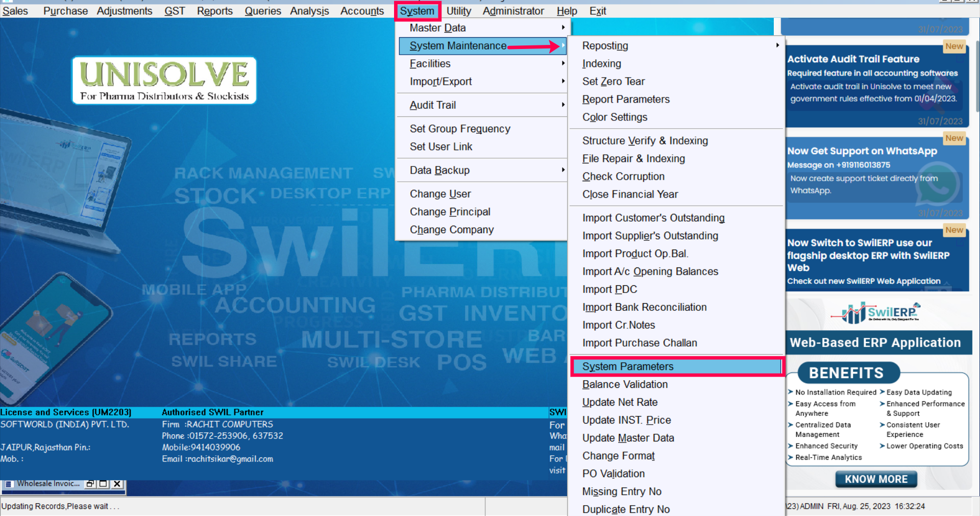Open Switch to SwilERP Web notice

click(x=877, y=260)
